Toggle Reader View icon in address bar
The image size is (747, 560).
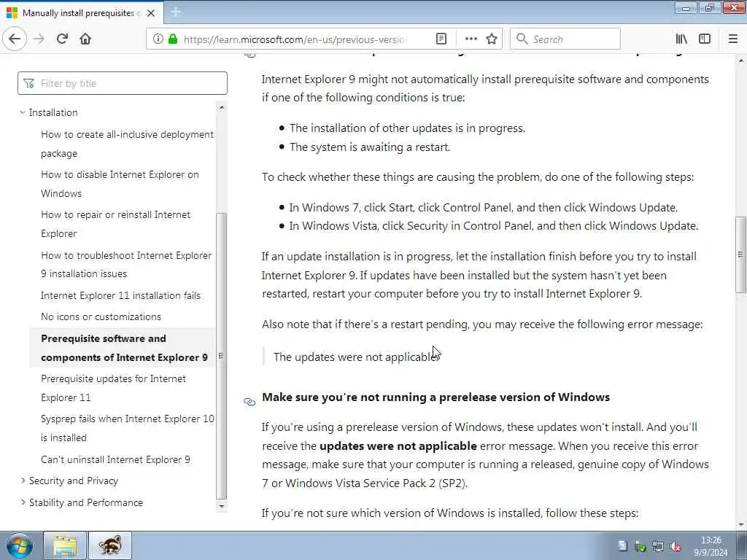pos(441,39)
